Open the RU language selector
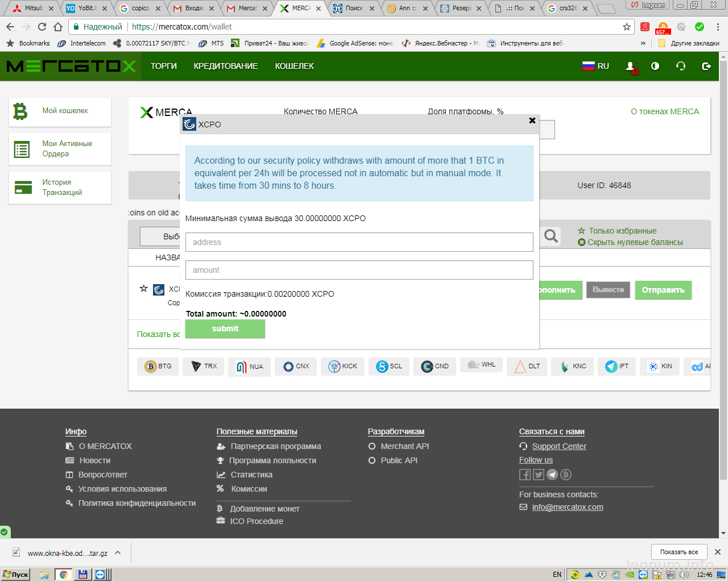 [595, 66]
